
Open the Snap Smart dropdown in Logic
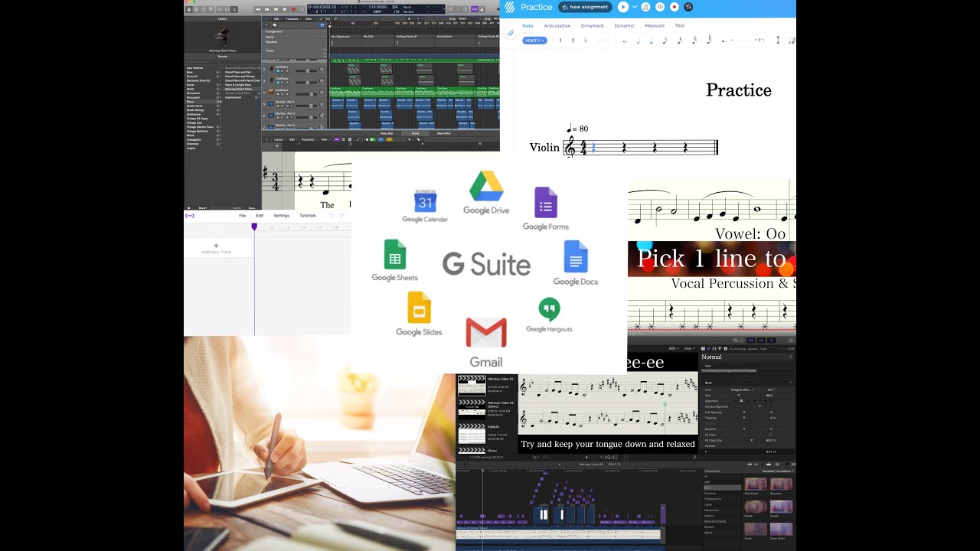(x=469, y=18)
